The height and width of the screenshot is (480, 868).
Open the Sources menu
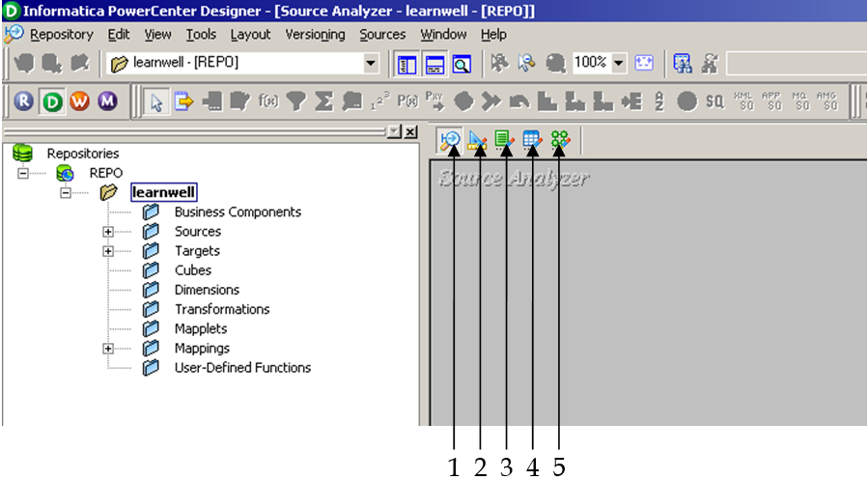382,35
